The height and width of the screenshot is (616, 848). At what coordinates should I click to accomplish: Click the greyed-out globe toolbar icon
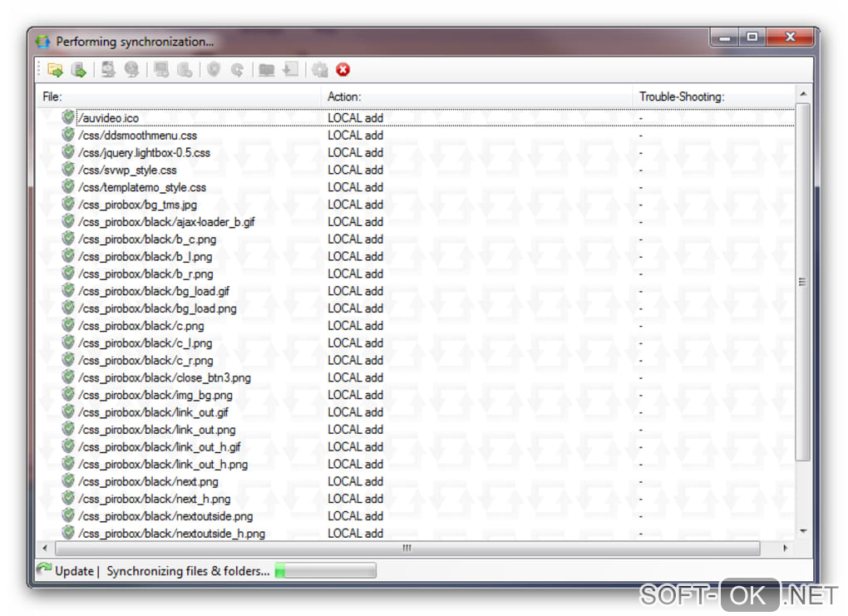click(131, 70)
